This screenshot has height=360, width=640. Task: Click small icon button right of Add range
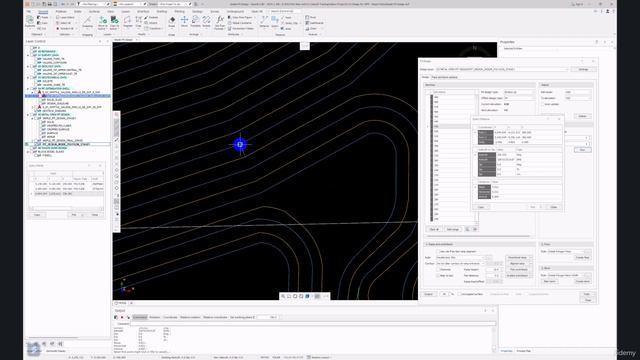(467, 229)
